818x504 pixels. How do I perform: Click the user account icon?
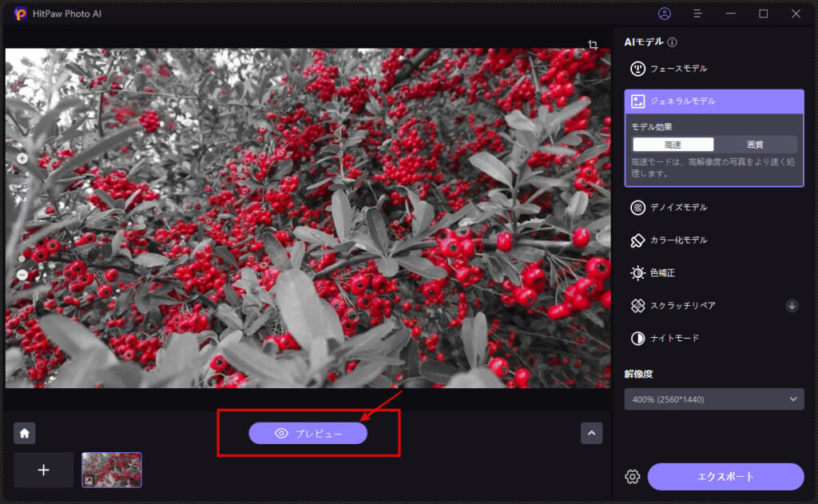click(x=665, y=14)
